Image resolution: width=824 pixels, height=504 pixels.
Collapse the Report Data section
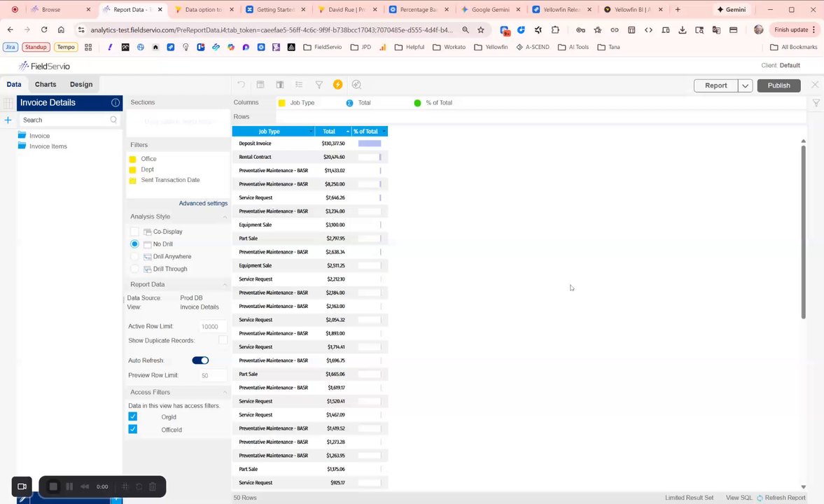click(x=225, y=284)
